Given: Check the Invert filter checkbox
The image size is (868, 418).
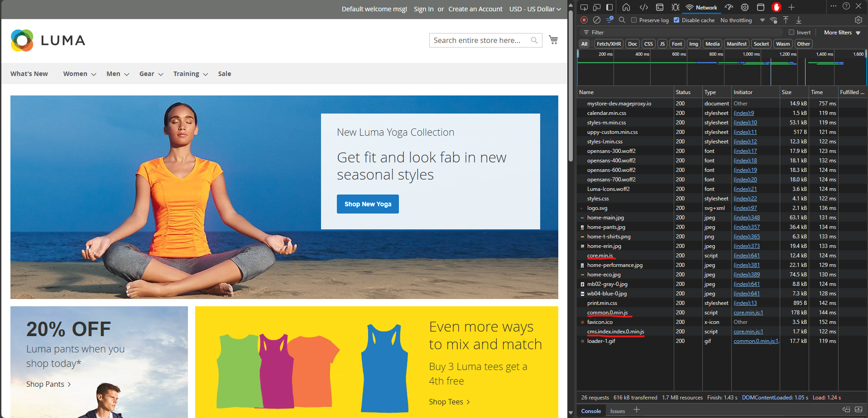Looking at the screenshot, I should click(791, 32).
